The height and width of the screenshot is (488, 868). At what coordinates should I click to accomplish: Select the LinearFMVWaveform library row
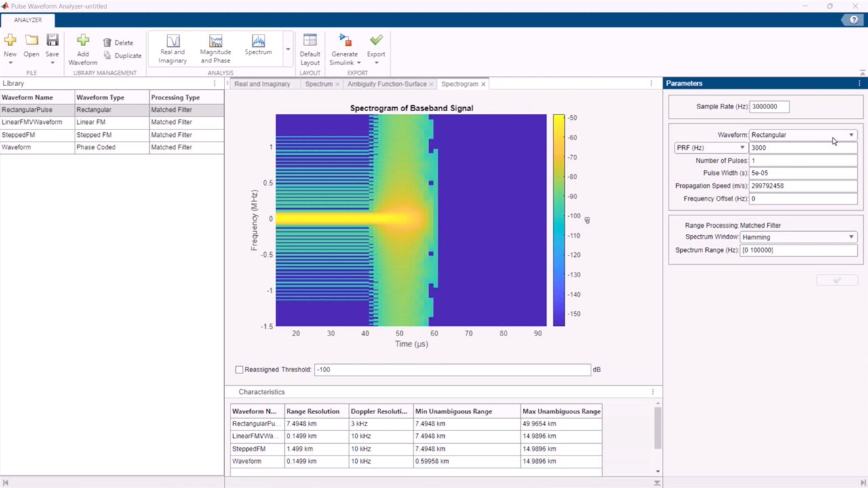pyautogui.click(x=112, y=122)
